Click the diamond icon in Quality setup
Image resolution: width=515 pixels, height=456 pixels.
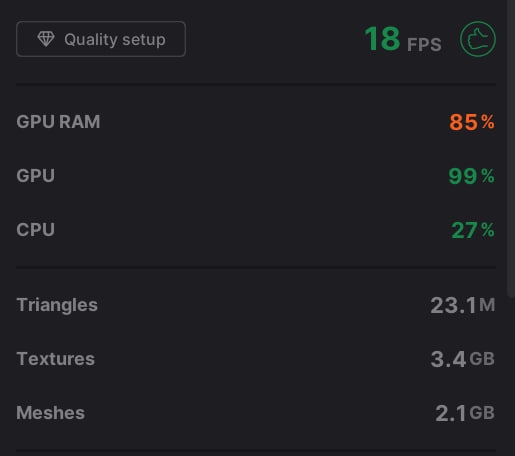[x=46, y=39]
